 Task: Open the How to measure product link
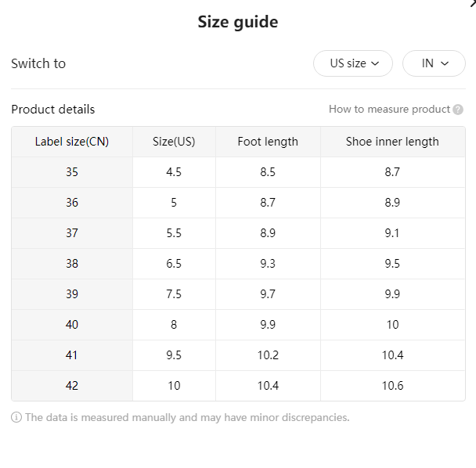(389, 110)
